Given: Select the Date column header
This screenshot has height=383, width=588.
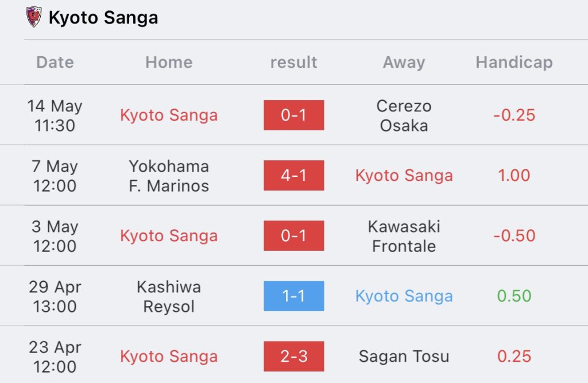Looking at the screenshot, I should (55, 62).
